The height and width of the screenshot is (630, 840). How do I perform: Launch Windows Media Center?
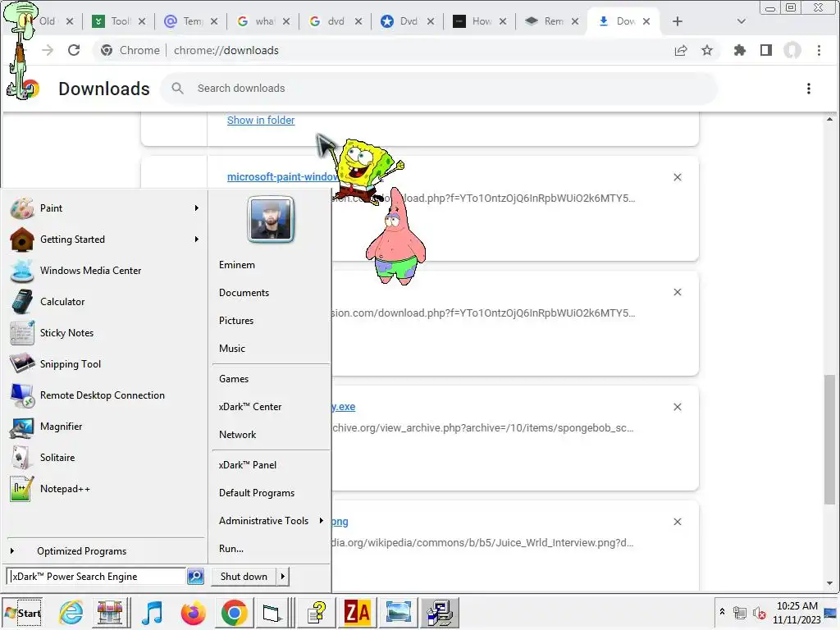click(x=105, y=270)
